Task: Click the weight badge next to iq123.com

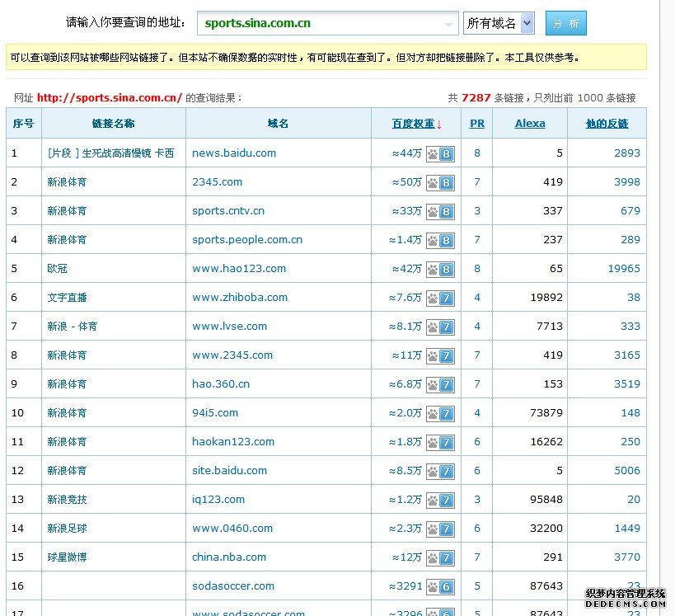Action: [x=442, y=500]
